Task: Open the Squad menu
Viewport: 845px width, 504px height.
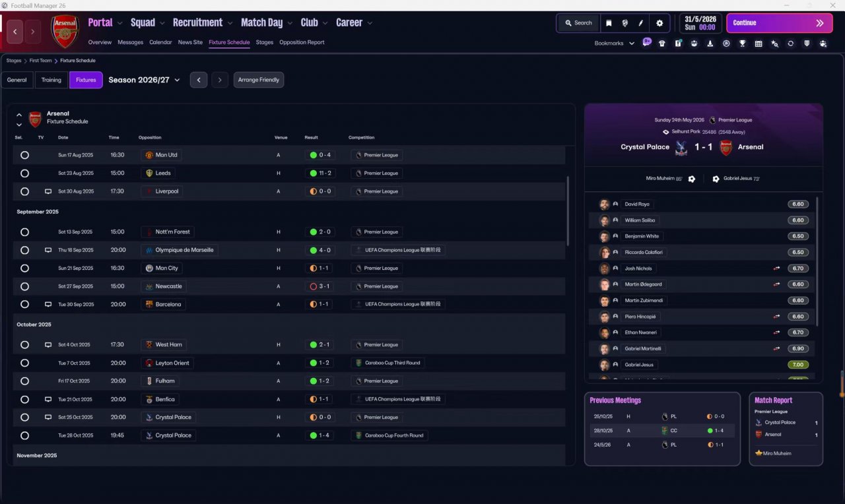Action: [x=143, y=22]
